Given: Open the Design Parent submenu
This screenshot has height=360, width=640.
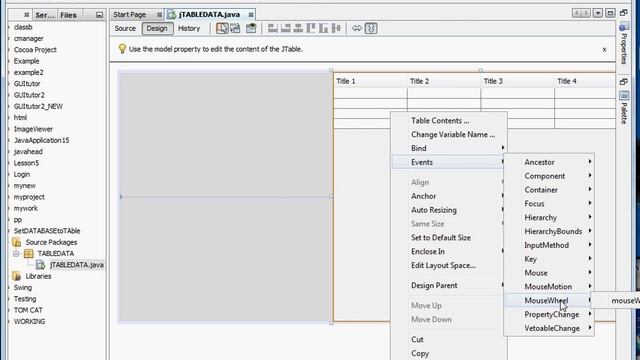Looking at the screenshot, I should pyautogui.click(x=449, y=285).
